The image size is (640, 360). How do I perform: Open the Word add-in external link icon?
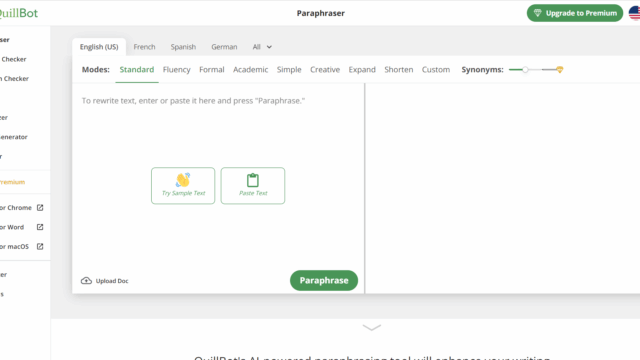coord(40,227)
